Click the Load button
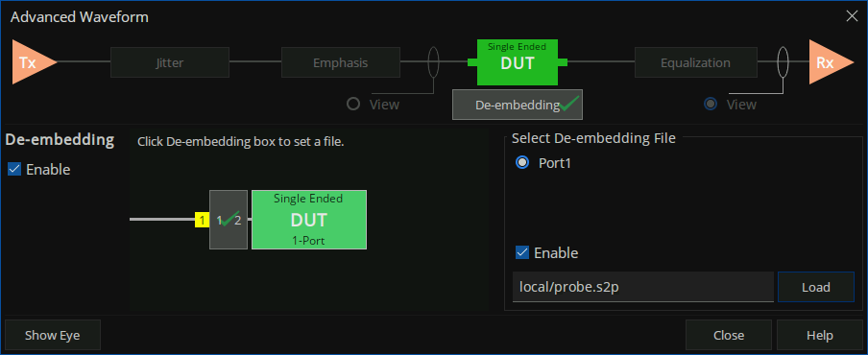This screenshot has height=355, width=868. (x=815, y=287)
